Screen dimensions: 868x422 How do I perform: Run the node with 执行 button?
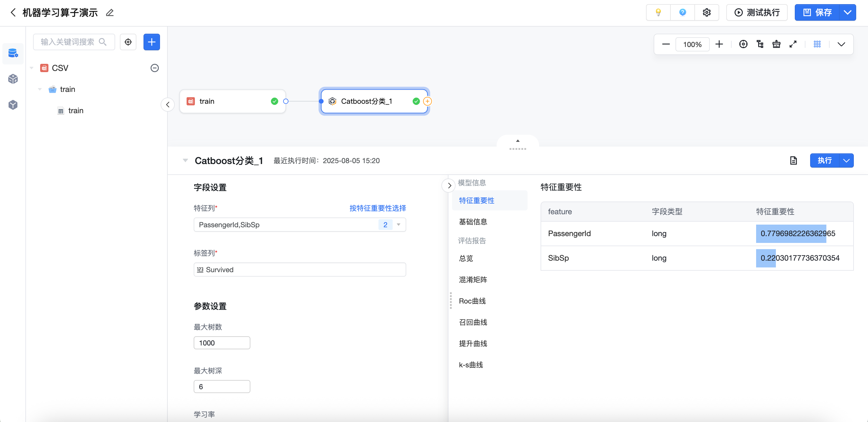824,160
